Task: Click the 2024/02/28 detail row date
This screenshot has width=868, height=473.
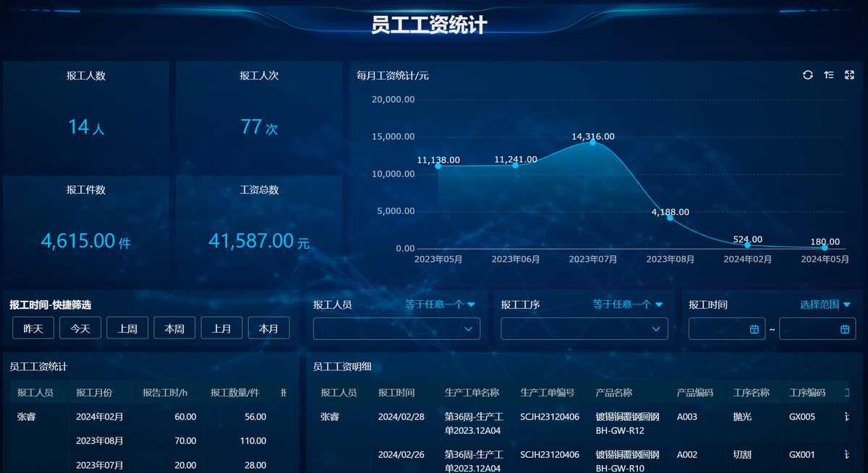Action: [401, 417]
